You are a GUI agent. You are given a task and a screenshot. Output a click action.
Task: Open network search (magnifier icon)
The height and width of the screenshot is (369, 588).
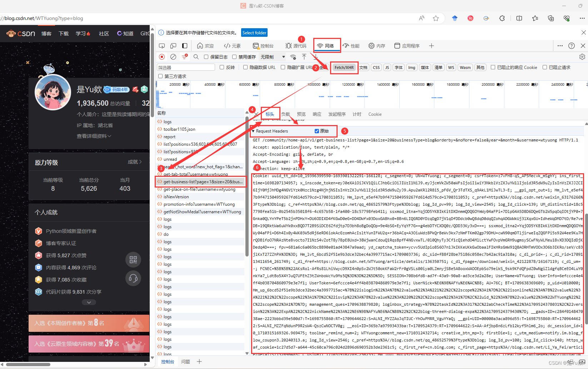pyautogui.click(x=196, y=57)
